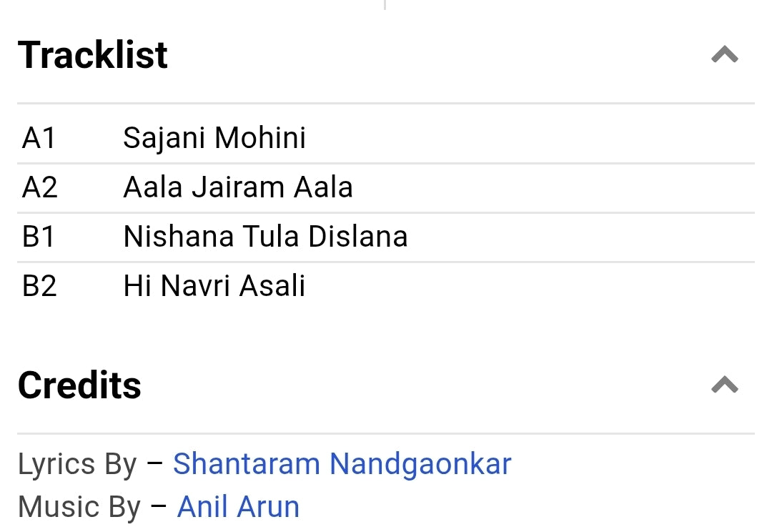Click the "Music By" credit label
The height and width of the screenshot is (532, 772).
79,508
